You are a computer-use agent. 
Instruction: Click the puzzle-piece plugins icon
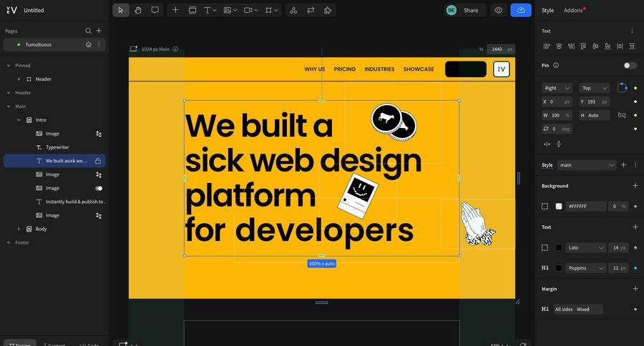click(x=327, y=10)
